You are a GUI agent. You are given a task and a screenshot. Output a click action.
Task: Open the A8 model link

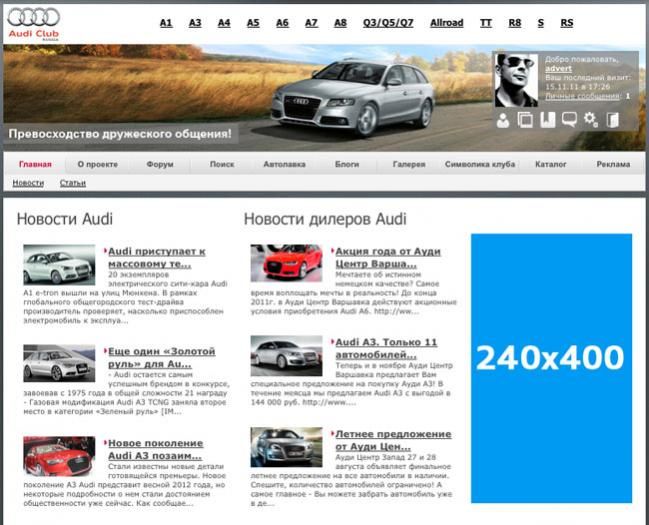coord(340,23)
